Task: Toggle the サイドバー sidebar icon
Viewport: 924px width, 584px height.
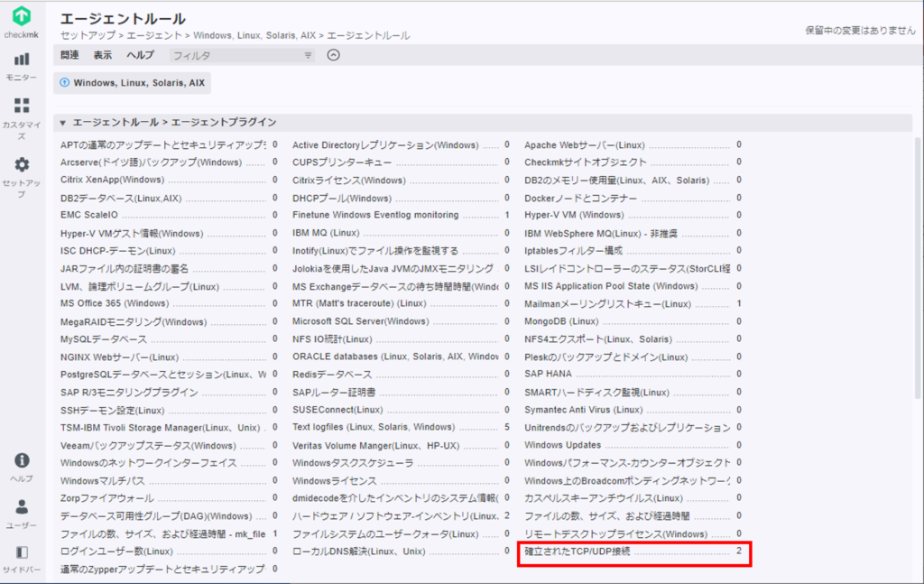Action: tap(22, 552)
